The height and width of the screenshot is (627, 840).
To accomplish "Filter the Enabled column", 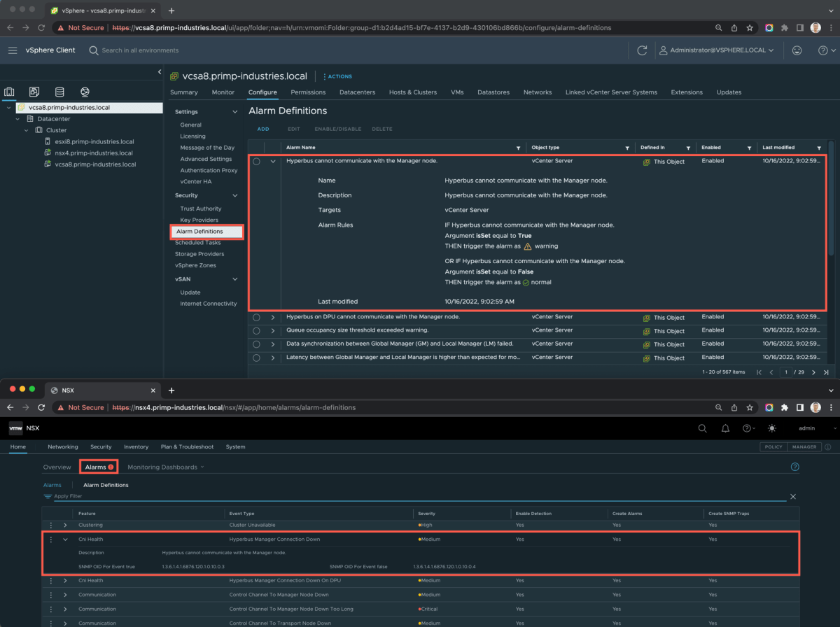I will pos(749,148).
